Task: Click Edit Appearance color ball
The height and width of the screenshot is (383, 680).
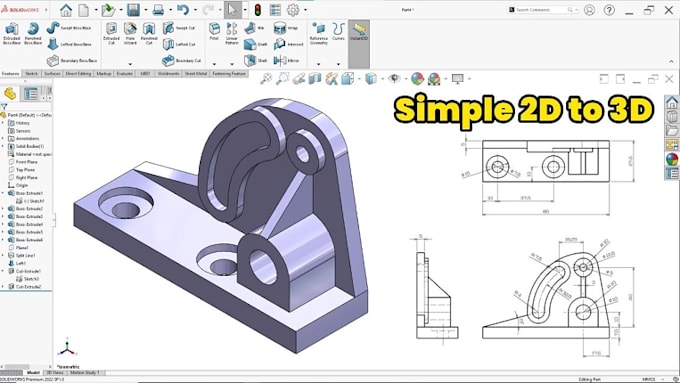Action: [x=417, y=79]
